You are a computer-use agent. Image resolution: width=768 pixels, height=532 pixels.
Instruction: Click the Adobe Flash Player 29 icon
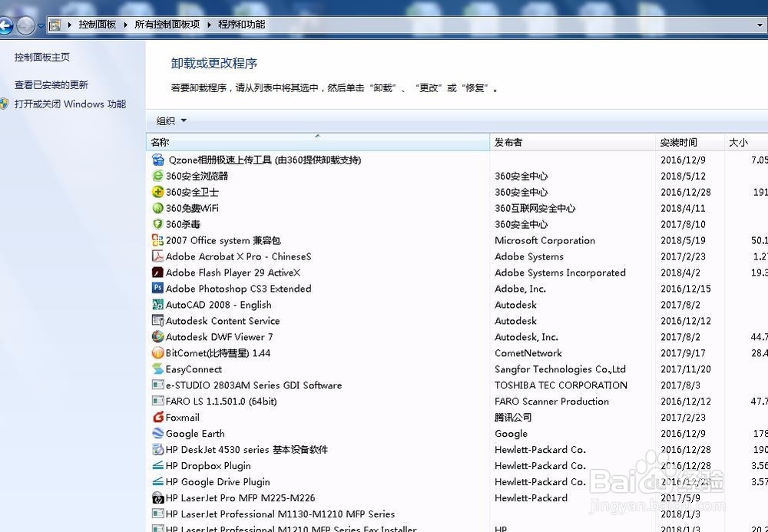click(157, 273)
